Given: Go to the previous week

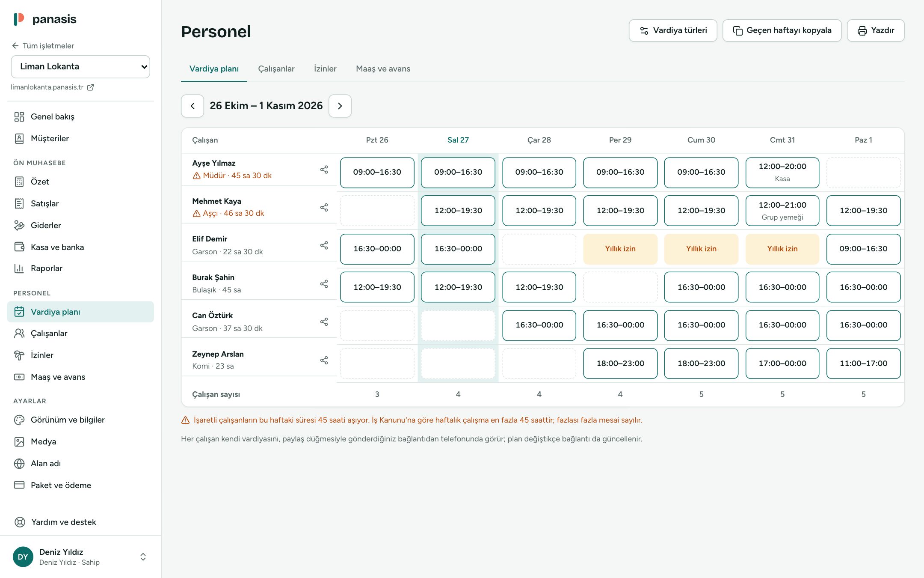Looking at the screenshot, I should [192, 106].
